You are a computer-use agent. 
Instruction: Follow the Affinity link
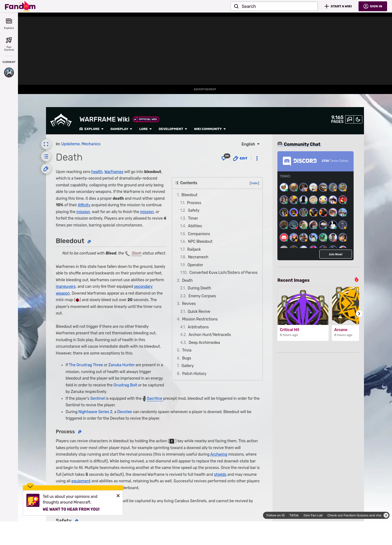84,205
